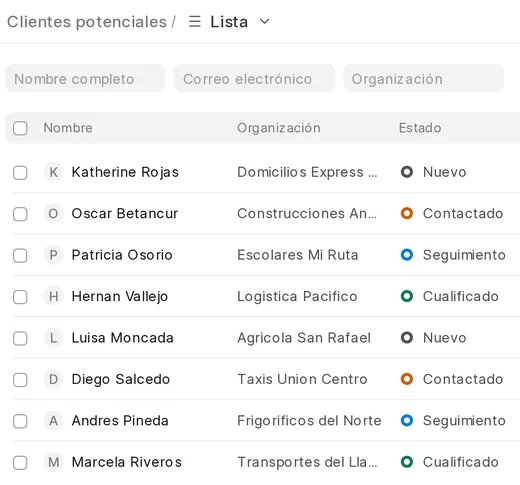Select the Patricia Osorio row checkbox
The height and width of the screenshot is (485, 520).
tap(20, 256)
